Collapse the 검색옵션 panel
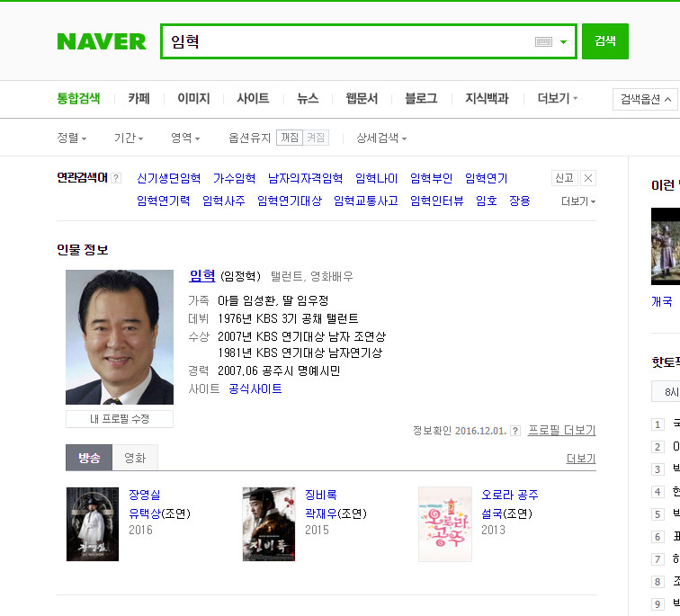Viewport: 680px width, 616px height. (x=645, y=99)
